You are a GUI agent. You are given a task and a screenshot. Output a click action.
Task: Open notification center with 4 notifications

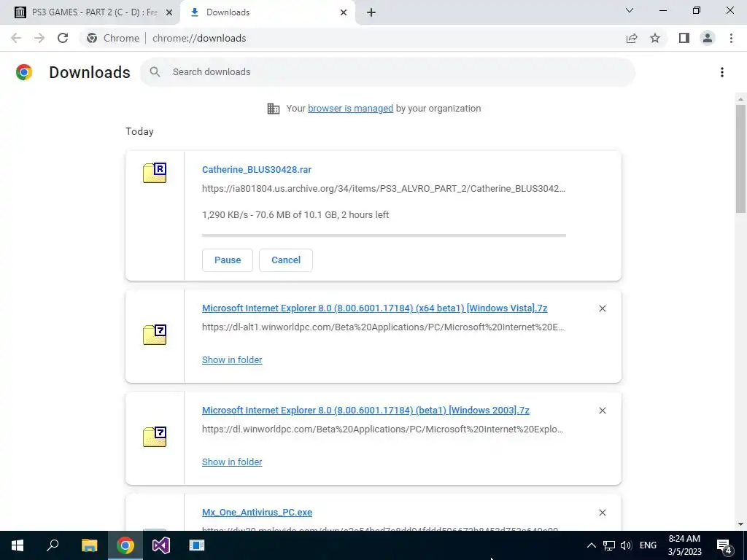coord(724,546)
